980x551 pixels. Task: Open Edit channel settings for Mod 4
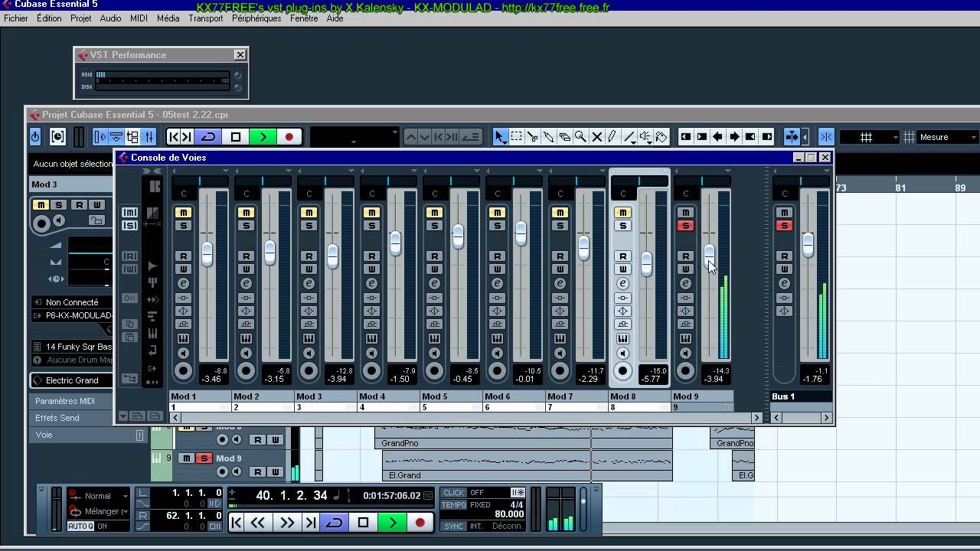point(372,283)
